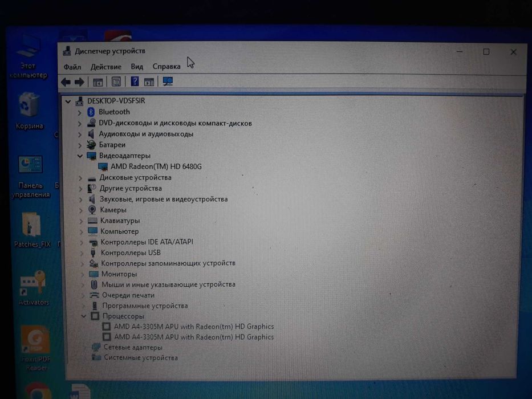Image resolution: width=532 pixels, height=399 pixels.
Task: Open the Activators desktop shortcut
Action: pyautogui.click(x=33, y=288)
